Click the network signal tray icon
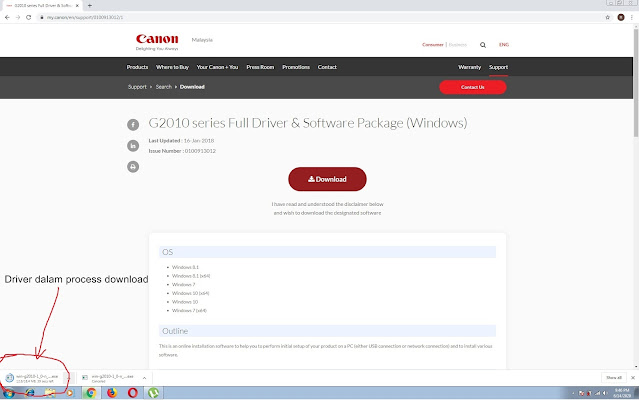Image resolution: width=639 pixels, height=400 pixels. (x=597, y=393)
